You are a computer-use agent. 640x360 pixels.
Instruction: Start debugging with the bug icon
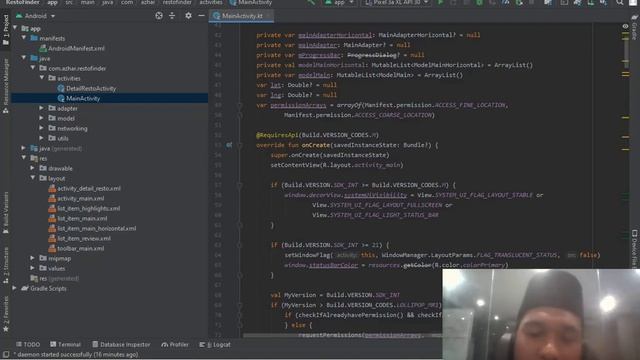[x=480, y=2]
